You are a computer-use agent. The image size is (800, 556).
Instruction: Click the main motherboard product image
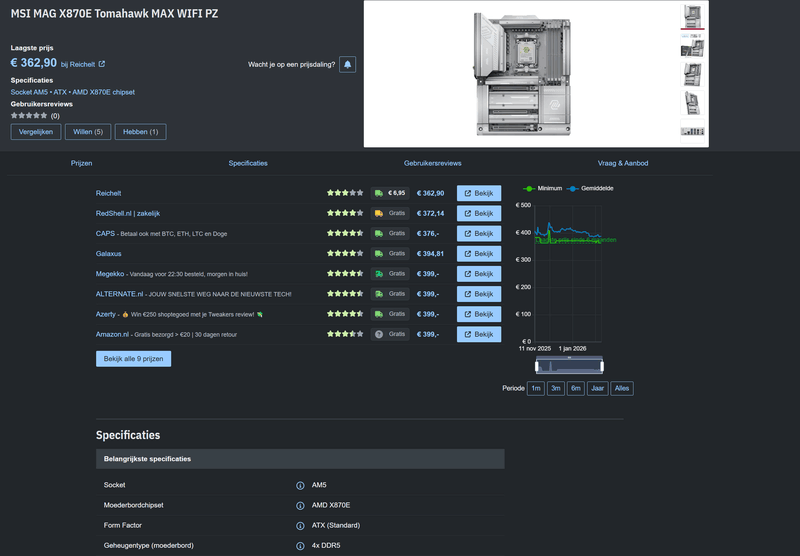[x=522, y=74]
